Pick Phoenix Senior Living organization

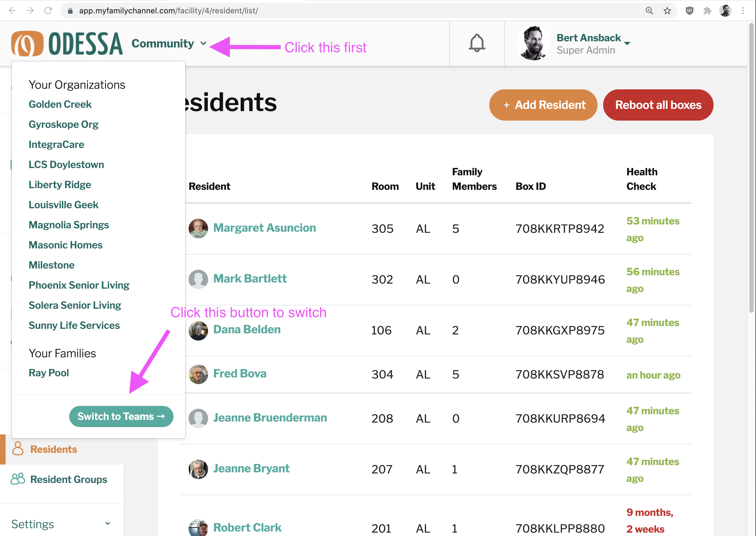click(79, 285)
